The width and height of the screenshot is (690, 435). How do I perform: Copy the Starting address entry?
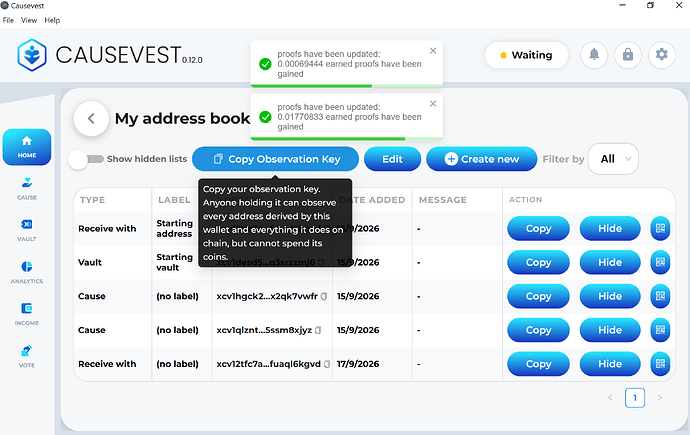point(538,228)
